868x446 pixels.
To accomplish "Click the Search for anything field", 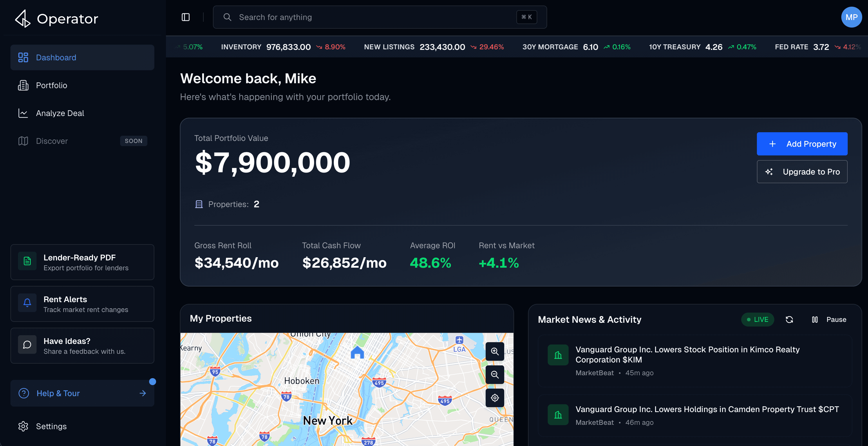I will click(371, 17).
